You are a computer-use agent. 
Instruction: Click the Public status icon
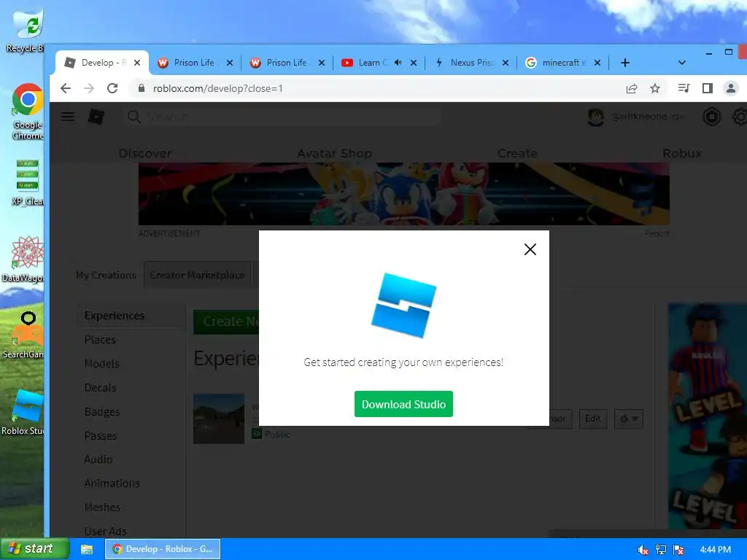[257, 434]
